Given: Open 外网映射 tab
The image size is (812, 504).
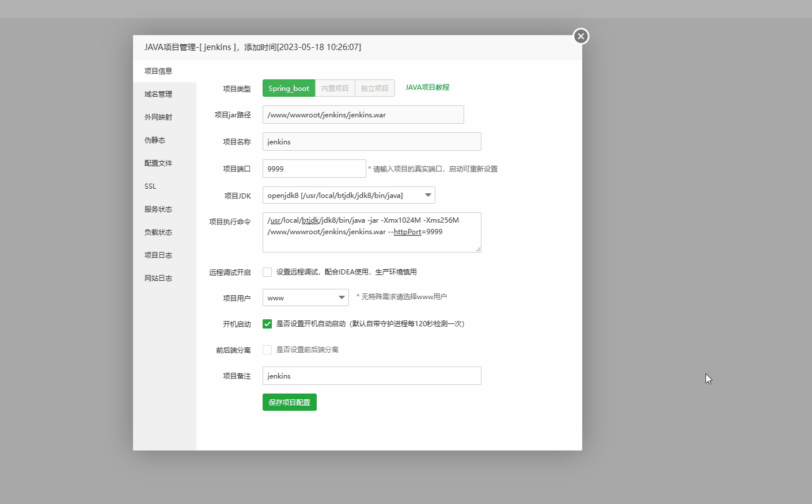Looking at the screenshot, I should (x=165, y=117).
